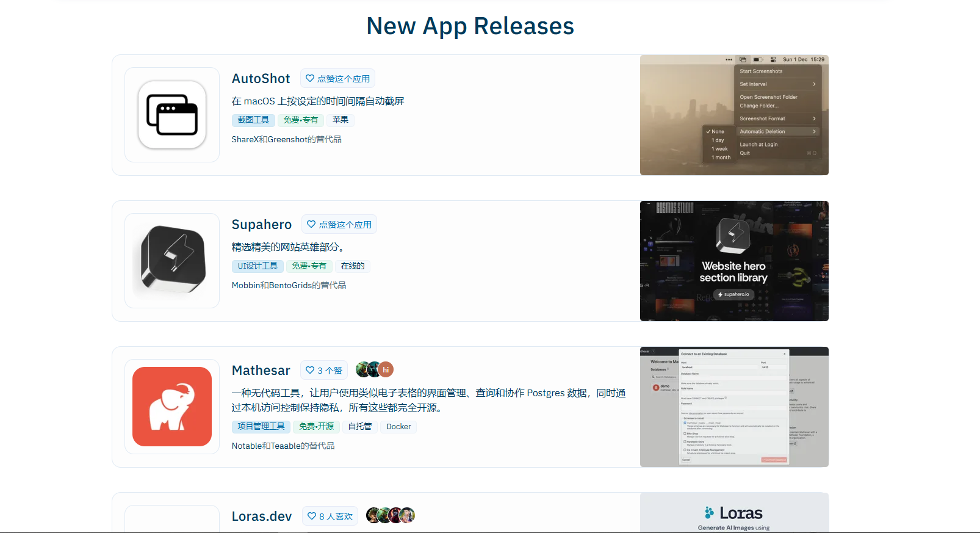Open the Supahero app icon
The width and height of the screenshot is (980, 533).
click(172, 261)
